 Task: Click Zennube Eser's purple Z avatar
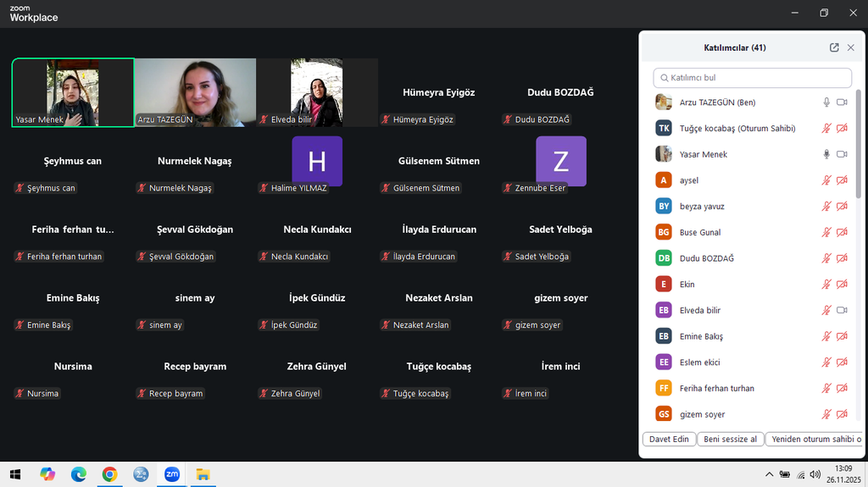tap(560, 161)
